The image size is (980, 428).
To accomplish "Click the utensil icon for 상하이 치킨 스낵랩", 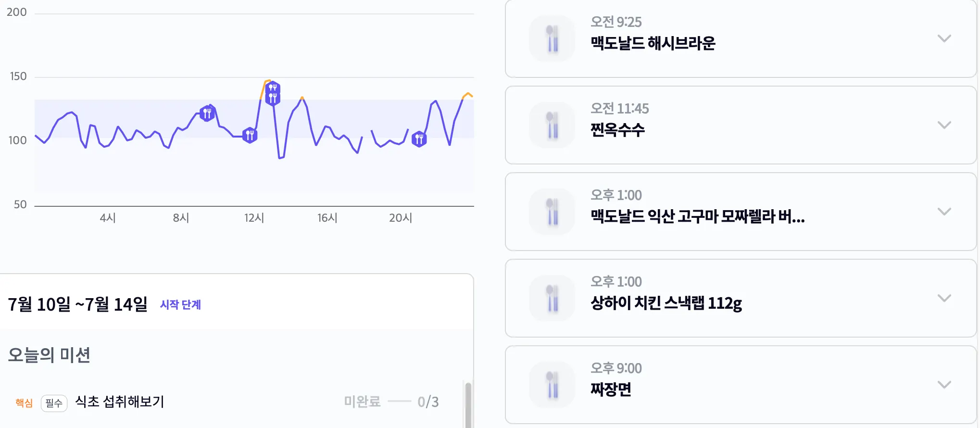I will click(552, 298).
